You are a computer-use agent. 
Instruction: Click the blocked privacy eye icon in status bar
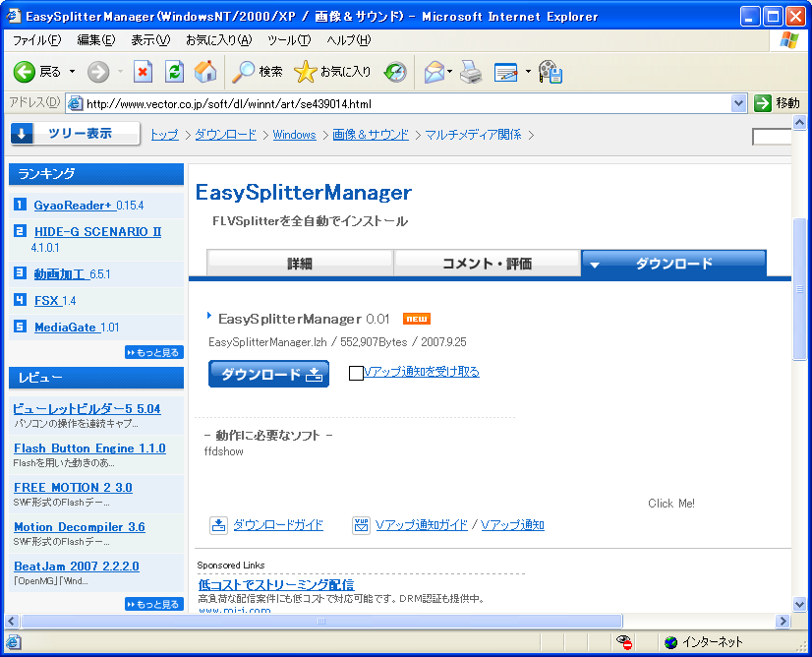[624, 642]
